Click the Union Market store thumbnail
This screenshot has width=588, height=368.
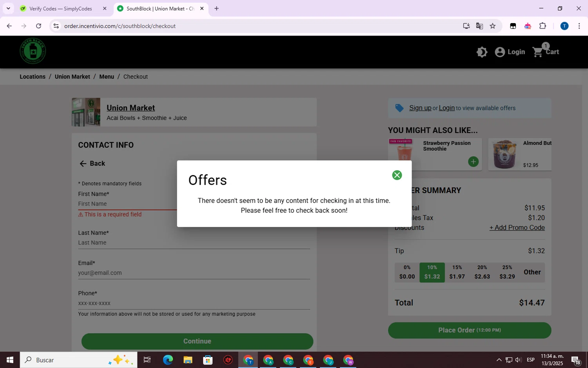point(86,112)
